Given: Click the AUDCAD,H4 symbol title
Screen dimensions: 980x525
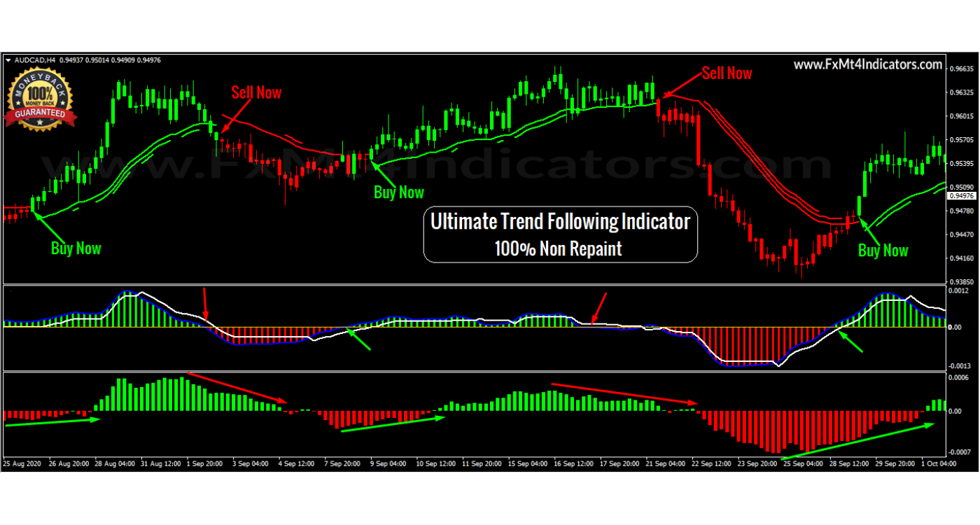Looking at the screenshot, I should click(35, 60).
